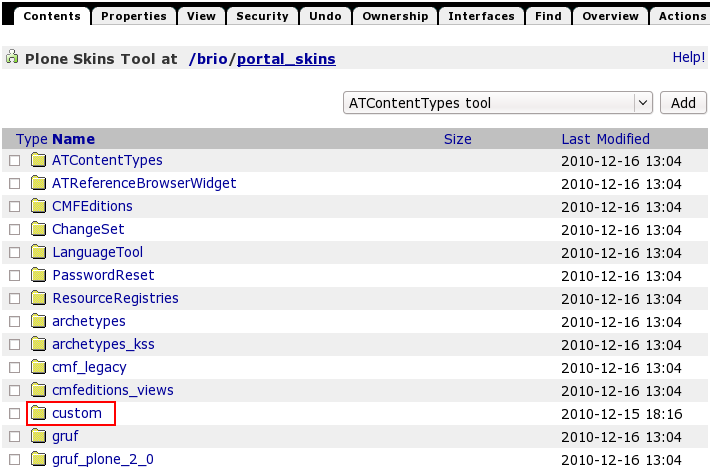Go to the Overview tab

coord(610,16)
